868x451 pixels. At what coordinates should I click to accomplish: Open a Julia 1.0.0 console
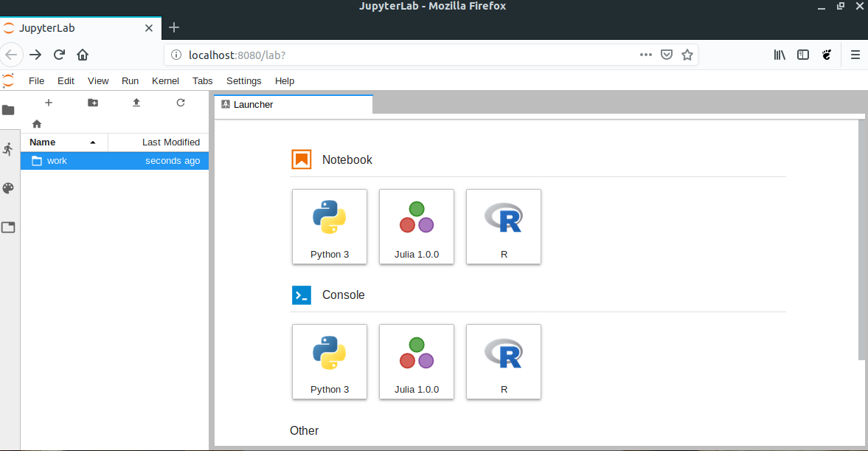[x=416, y=362]
